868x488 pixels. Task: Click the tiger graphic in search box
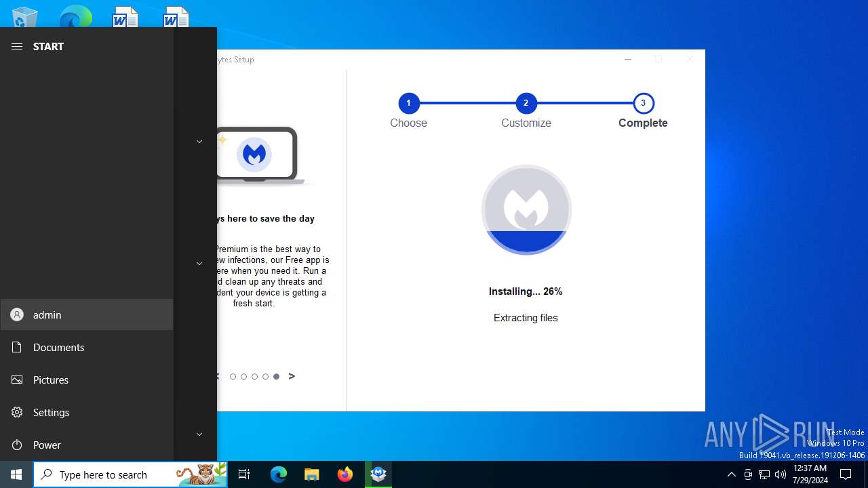[x=201, y=474]
